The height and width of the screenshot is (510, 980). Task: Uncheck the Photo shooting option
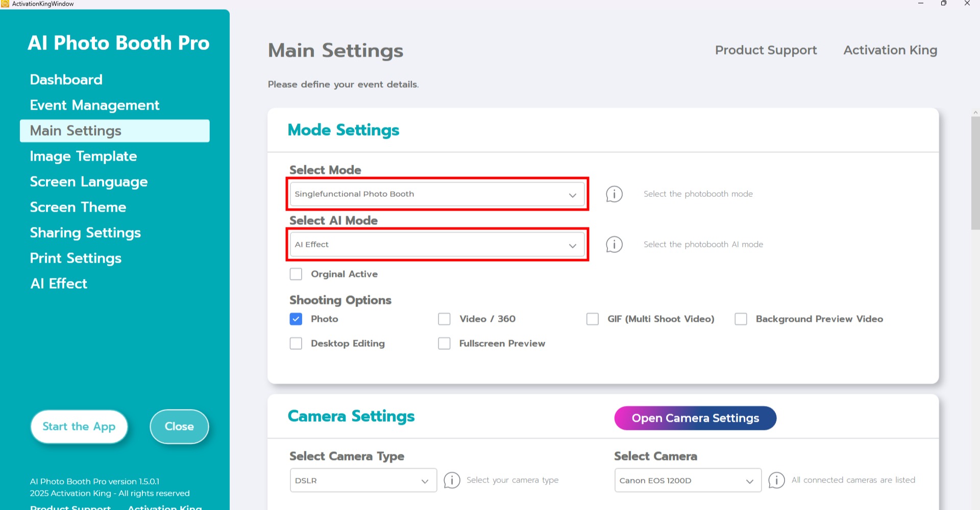pyautogui.click(x=296, y=319)
